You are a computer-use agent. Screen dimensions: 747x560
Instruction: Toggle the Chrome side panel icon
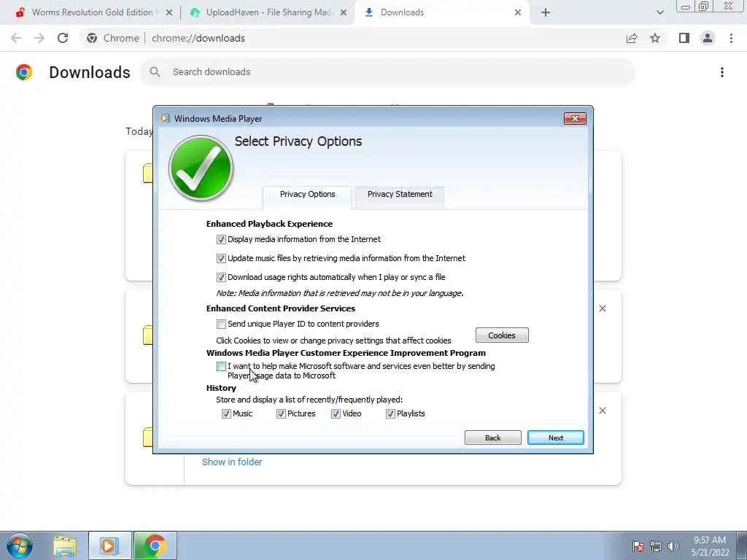click(x=684, y=38)
